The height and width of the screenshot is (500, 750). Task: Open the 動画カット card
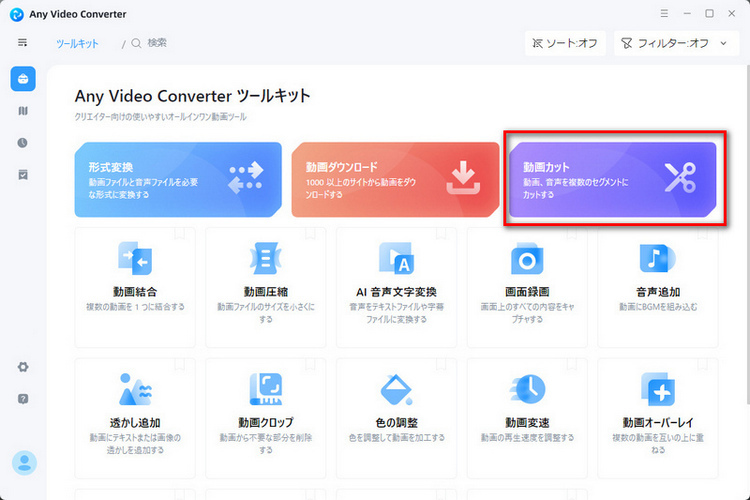click(613, 179)
